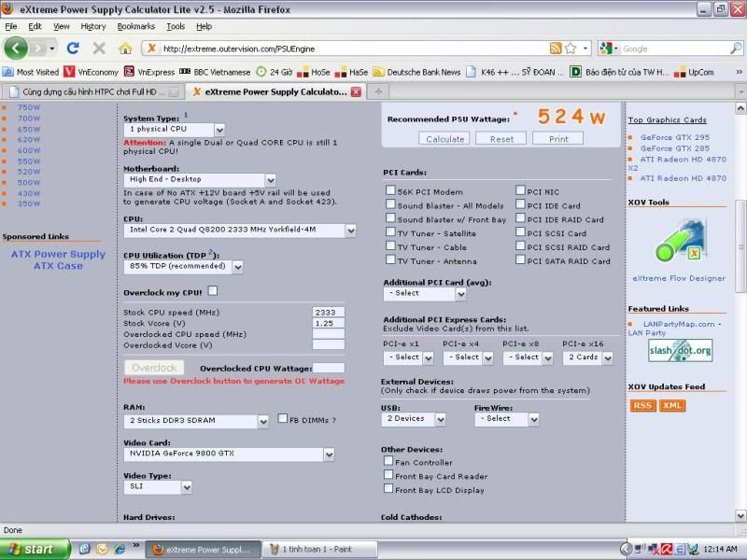Open the Tools menu
The image size is (747, 560).
point(176,27)
